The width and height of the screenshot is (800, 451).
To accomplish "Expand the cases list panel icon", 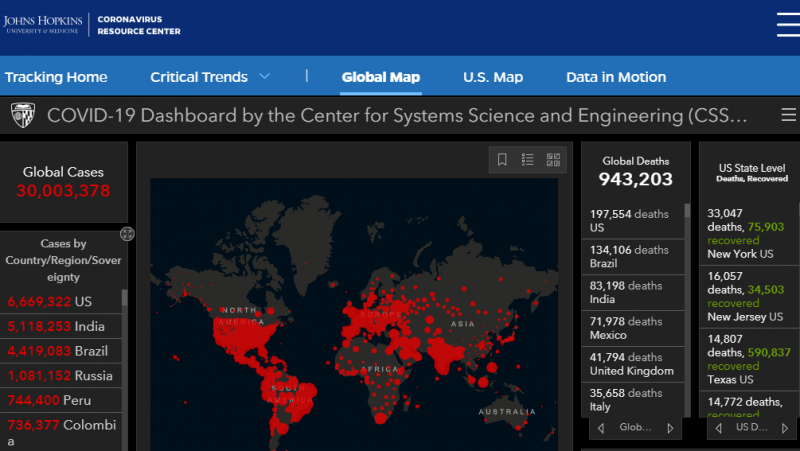I will [x=127, y=234].
